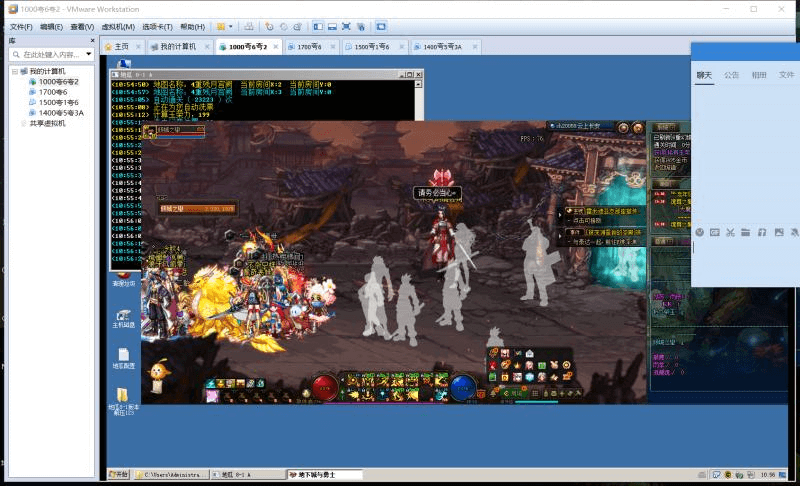Toggle the library sidebar view icon

coord(318,27)
